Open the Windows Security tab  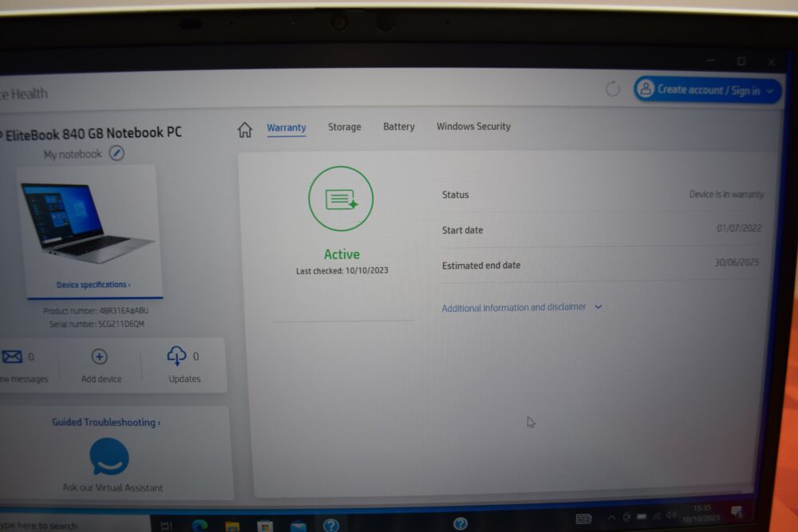coord(473,126)
